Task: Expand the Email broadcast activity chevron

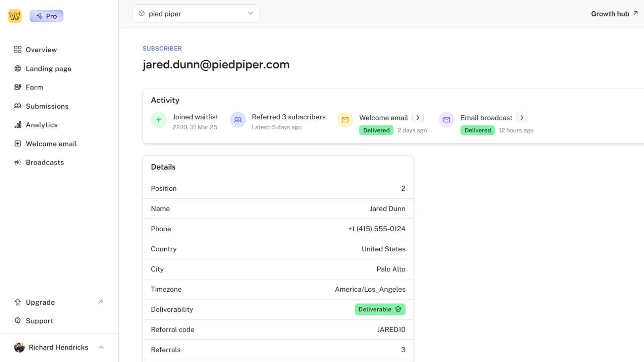Action: [522, 117]
